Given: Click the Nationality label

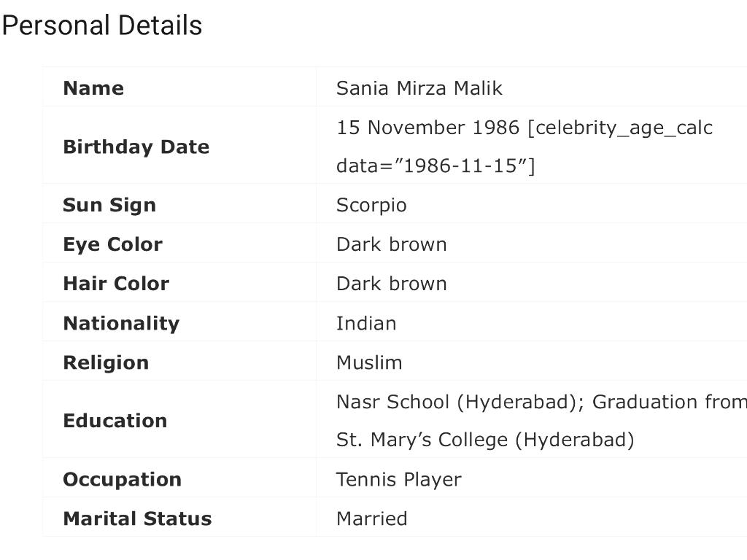Looking at the screenshot, I should (x=121, y=323).
